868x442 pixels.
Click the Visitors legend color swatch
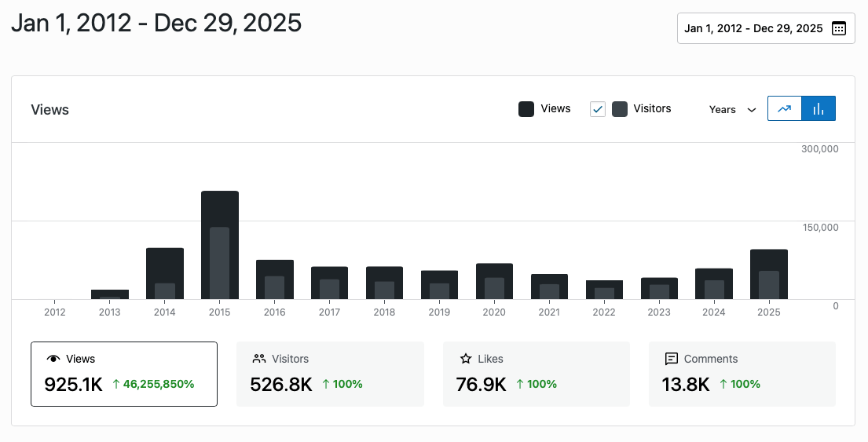click(x=620, y=109)
